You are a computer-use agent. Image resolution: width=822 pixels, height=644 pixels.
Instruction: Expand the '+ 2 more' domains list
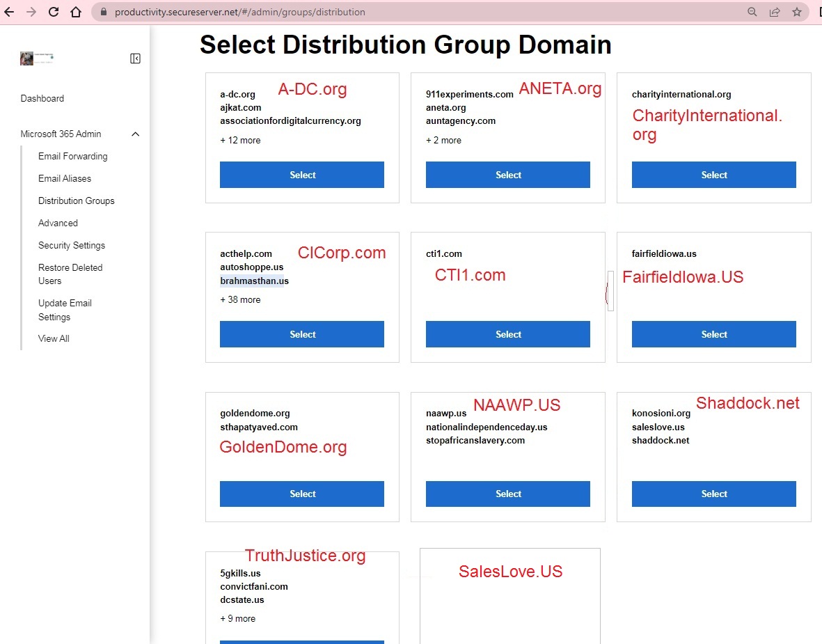point(444,141)
